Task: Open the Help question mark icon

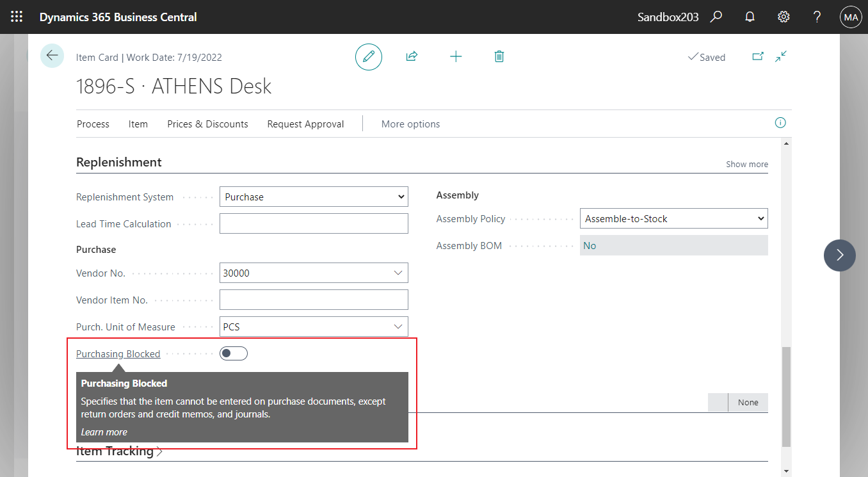Action: (817, 17)
